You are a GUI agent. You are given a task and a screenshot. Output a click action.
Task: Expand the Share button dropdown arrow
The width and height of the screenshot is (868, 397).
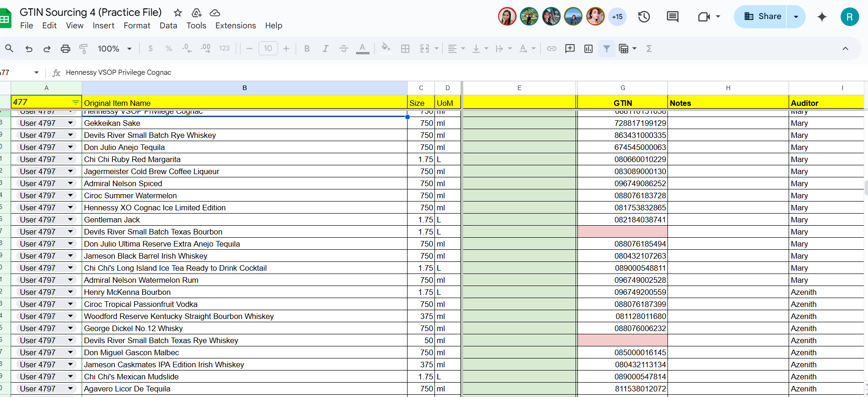point(796,17)
